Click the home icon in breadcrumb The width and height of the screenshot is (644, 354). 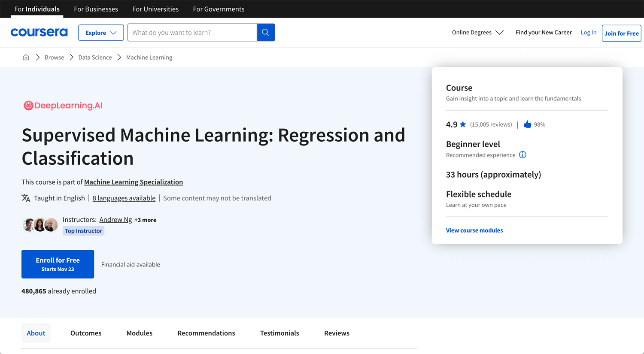(26, 57)
